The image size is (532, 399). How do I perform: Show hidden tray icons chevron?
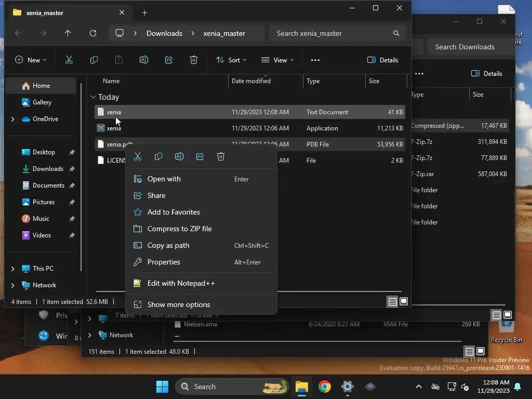pos(419,387)
